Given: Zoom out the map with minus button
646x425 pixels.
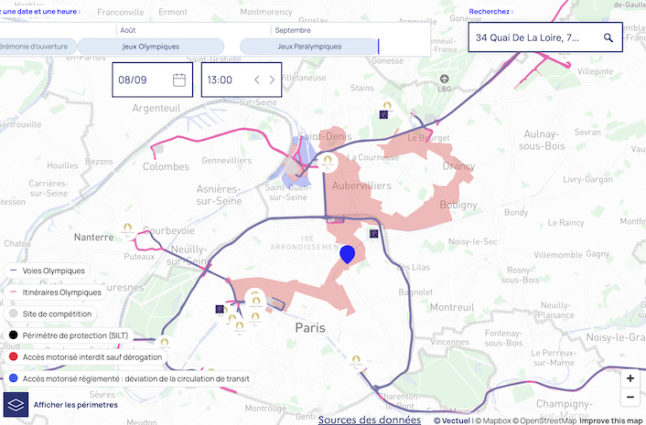Looking at the screenshot, I should (630, 397).
